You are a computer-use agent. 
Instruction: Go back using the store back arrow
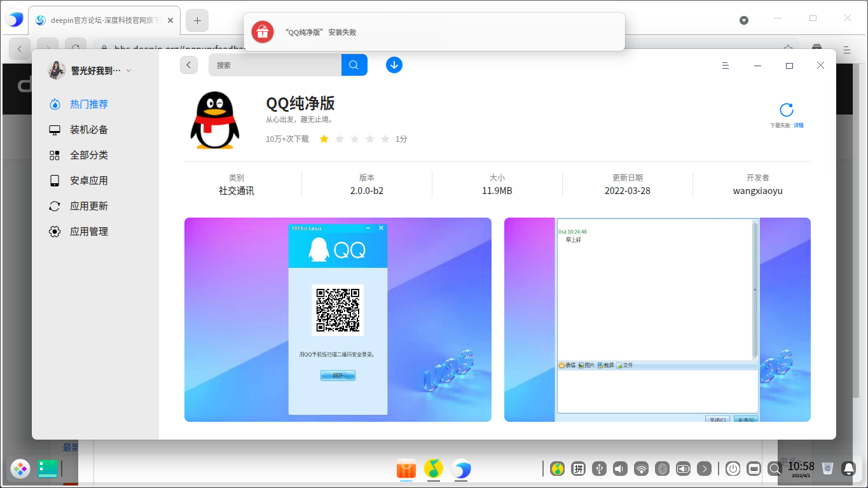tap(189, 65)
